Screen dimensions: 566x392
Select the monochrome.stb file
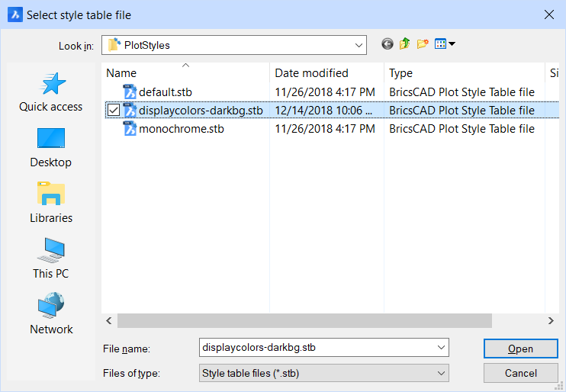tap(182, 129)
